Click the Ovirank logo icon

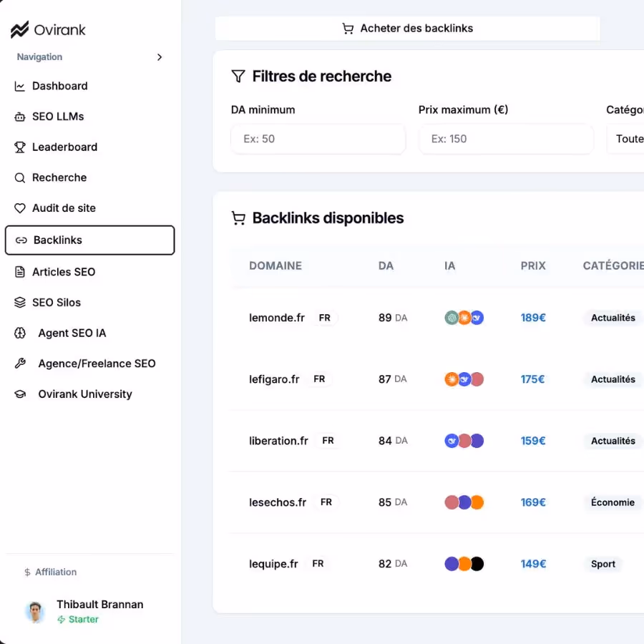pos(19,29)
